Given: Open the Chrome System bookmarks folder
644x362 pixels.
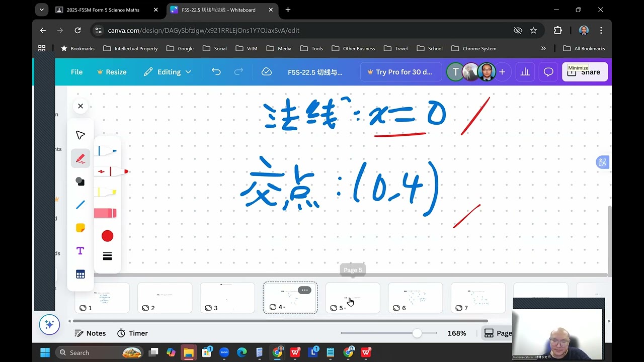Looking at the screenshot, I should [473, 48].
